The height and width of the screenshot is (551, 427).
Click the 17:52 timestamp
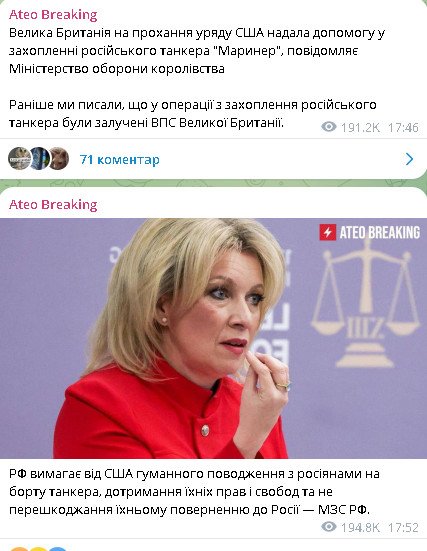pyautogui.click(x=403, y=527)
